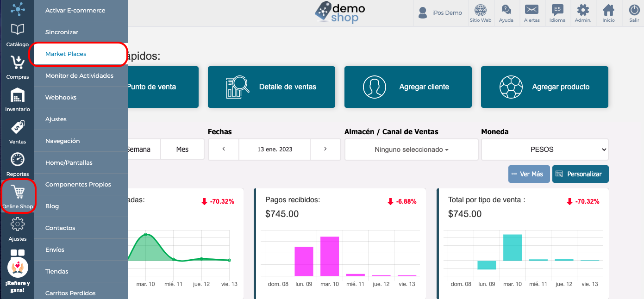This screenshot has width=644, height=299.
Task: Open the Compras cart icon
Action: coord(18,63)
